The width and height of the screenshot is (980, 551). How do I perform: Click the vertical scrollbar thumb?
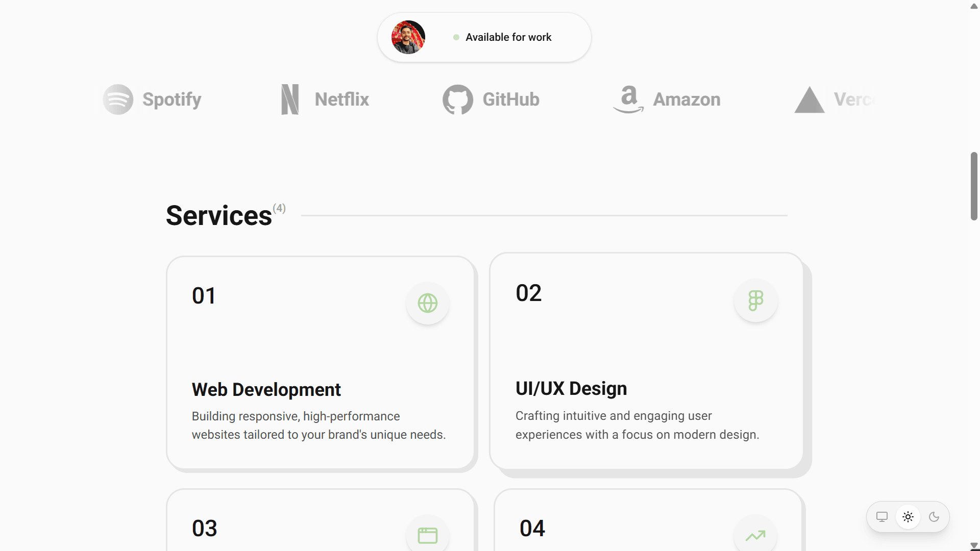pos(974,186)
